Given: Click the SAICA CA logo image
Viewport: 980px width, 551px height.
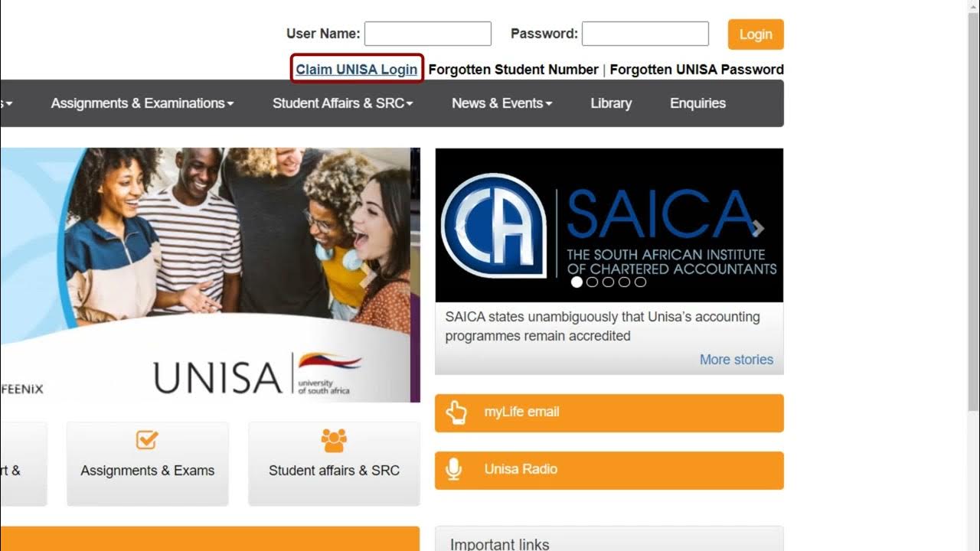Looking at the screenshot, I should click(x=494, y=225).
